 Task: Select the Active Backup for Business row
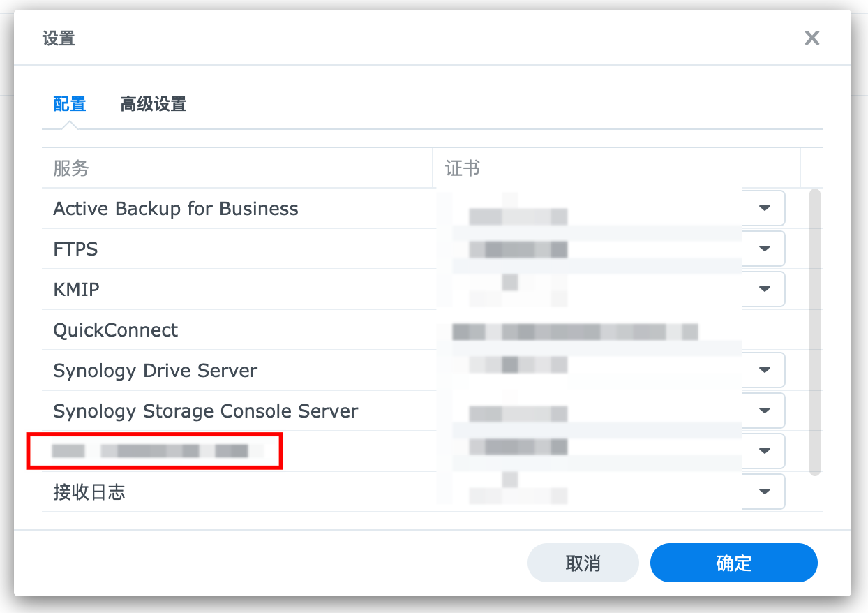[x=176, y=208]
